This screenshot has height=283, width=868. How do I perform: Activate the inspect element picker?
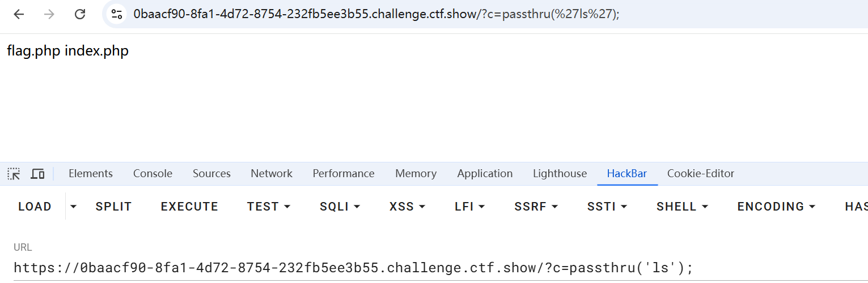click(x=14, y=174)
